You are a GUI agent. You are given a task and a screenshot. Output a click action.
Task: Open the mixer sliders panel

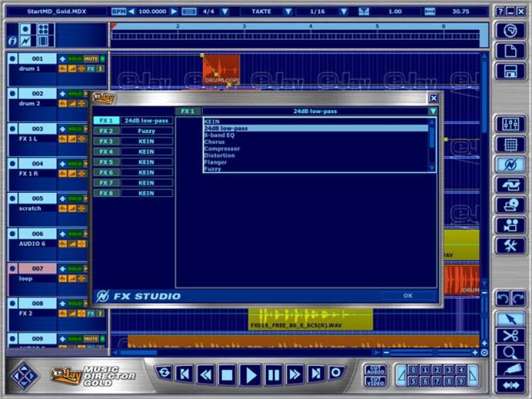click(510, 124)
